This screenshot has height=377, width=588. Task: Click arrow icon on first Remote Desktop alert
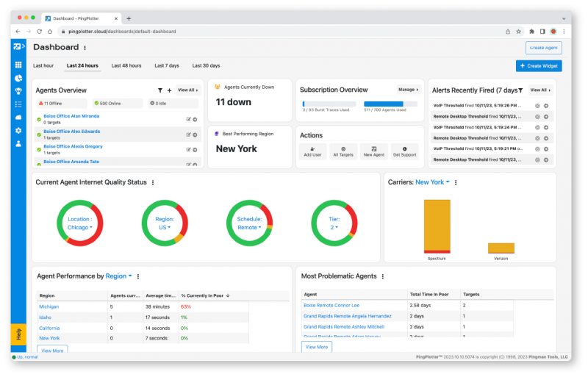(x=546, y=117)
